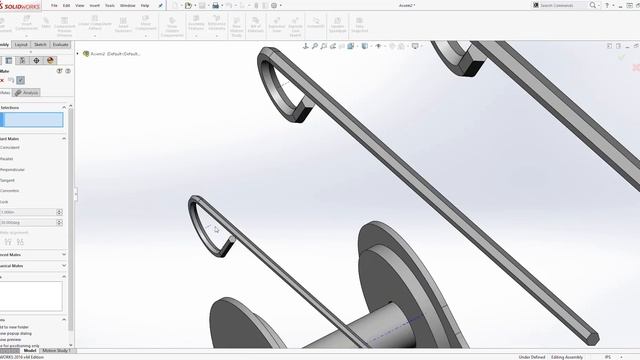Screen dimensions: 640x360
Task: Select the Anti-Aligned mate alignment button
Action: coord(20,242)
